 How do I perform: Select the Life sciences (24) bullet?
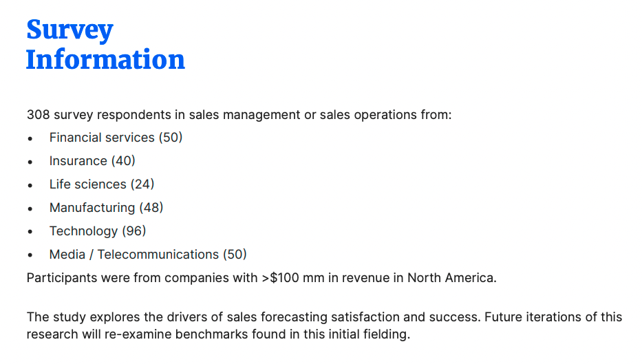[x=102, y=184]
